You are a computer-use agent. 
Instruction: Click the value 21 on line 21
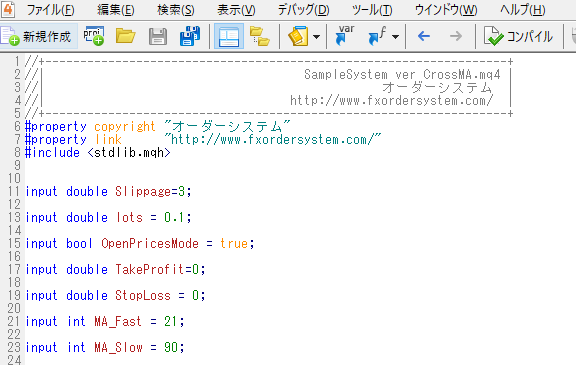click(x=171, y=322)
